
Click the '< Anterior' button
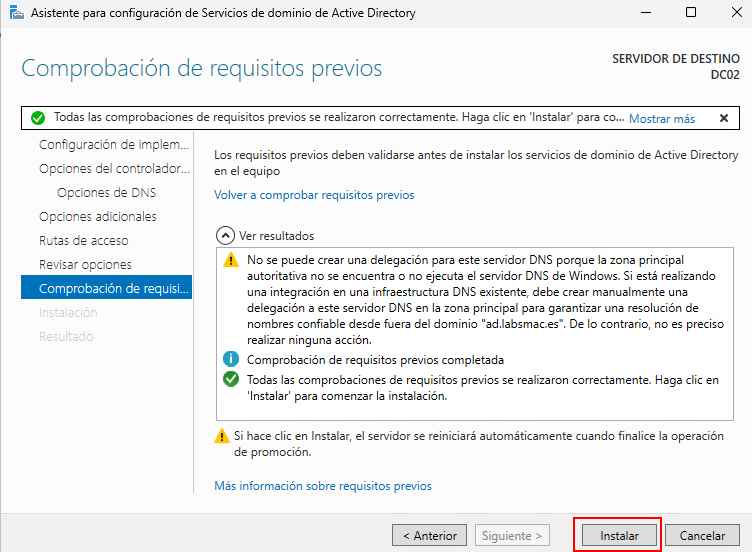pos(429,535)
